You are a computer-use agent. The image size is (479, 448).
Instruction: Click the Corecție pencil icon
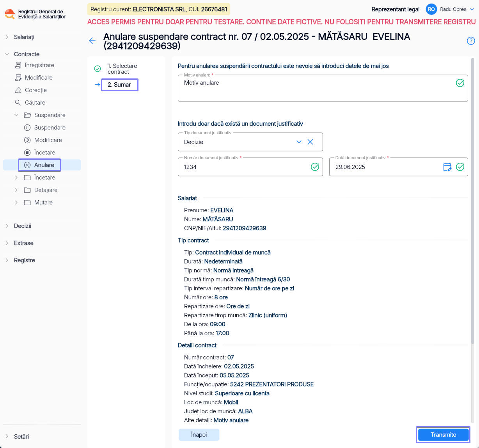18,90
